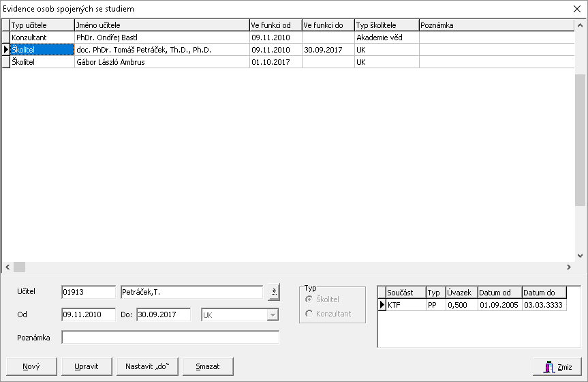
Task: Open the UK supervisor type dropdown
Action: (x=273, y=314)
